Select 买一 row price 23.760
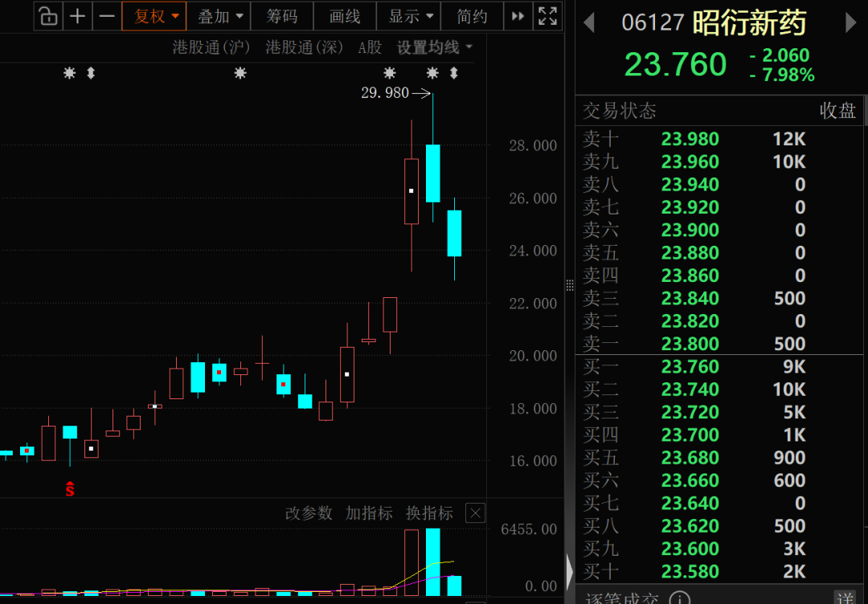The width and height of the screenshot is (868, 604). pos(690,367)
